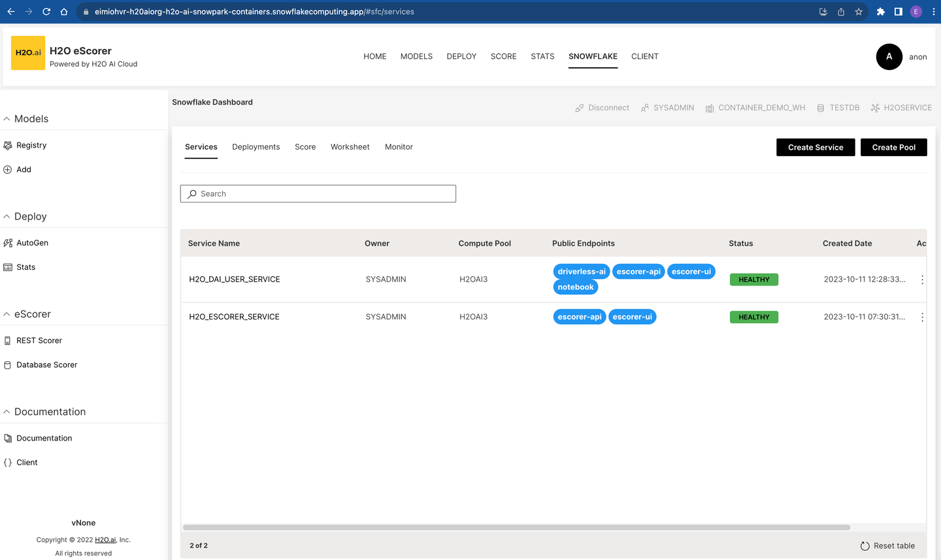Open the driverless-ai endpoint pill
Viewport: 941px width, 560px height.
point(582,271)
